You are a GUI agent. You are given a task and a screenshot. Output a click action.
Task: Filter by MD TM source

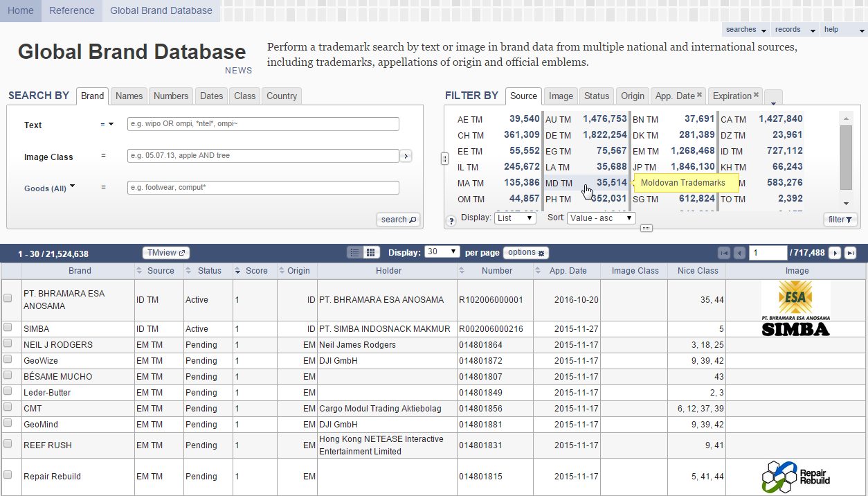[x=586, y=183]
